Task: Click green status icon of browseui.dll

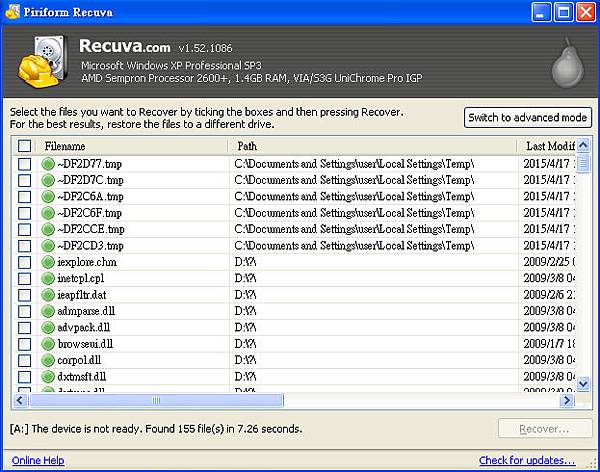Action: pyautogui.click(x=48, y=344)
